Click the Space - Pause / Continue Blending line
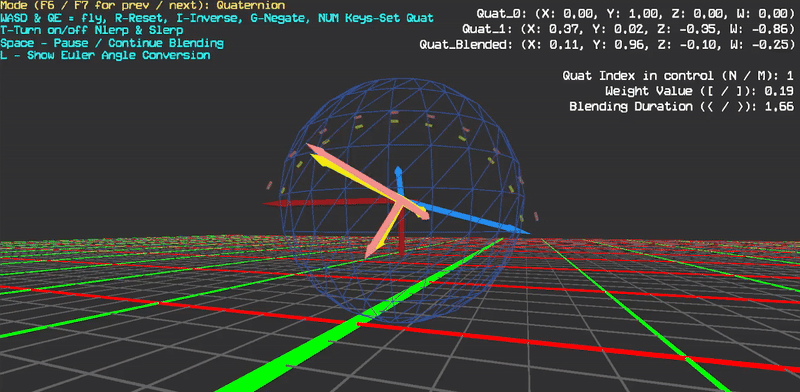This screenshot has width=800, height=392. [x=112, y=43]
